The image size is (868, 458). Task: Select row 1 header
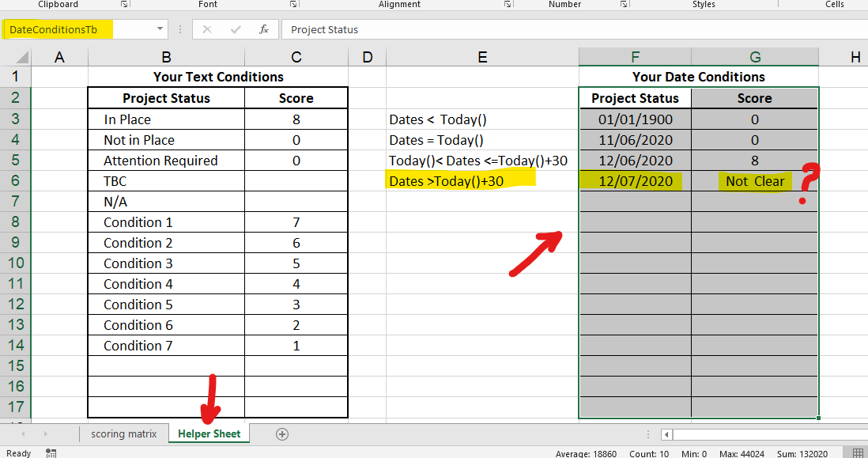pos(16,77)
